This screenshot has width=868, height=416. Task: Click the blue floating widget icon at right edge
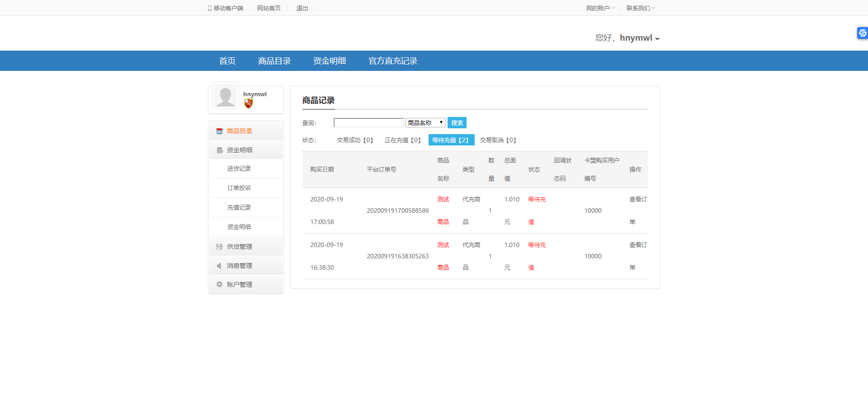[x=863, y=33]
